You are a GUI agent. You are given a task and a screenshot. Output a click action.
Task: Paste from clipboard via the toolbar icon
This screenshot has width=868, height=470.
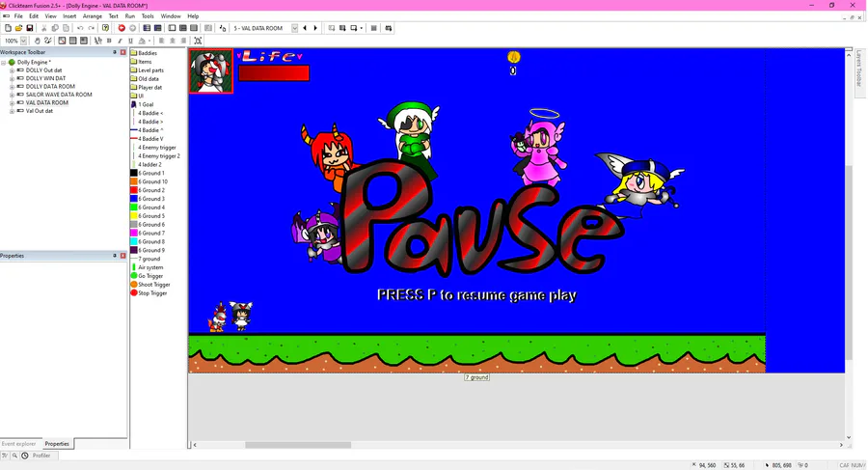point(66,28)
